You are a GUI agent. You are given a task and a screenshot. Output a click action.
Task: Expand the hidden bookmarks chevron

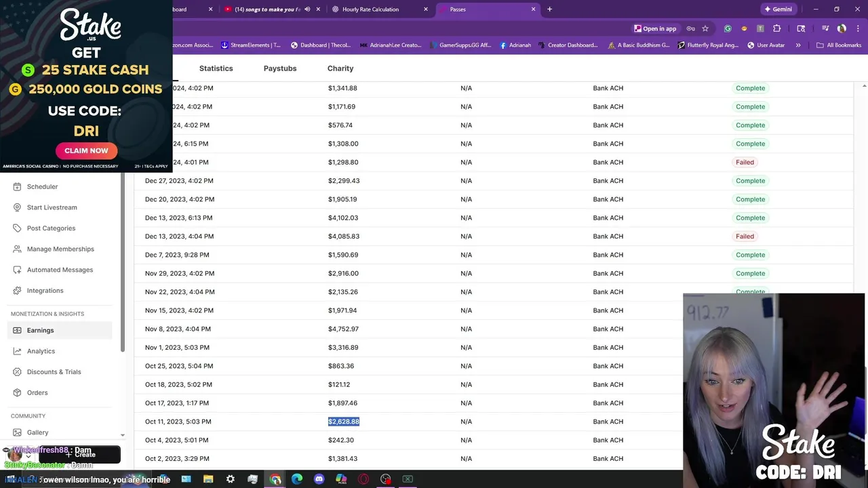798,45
